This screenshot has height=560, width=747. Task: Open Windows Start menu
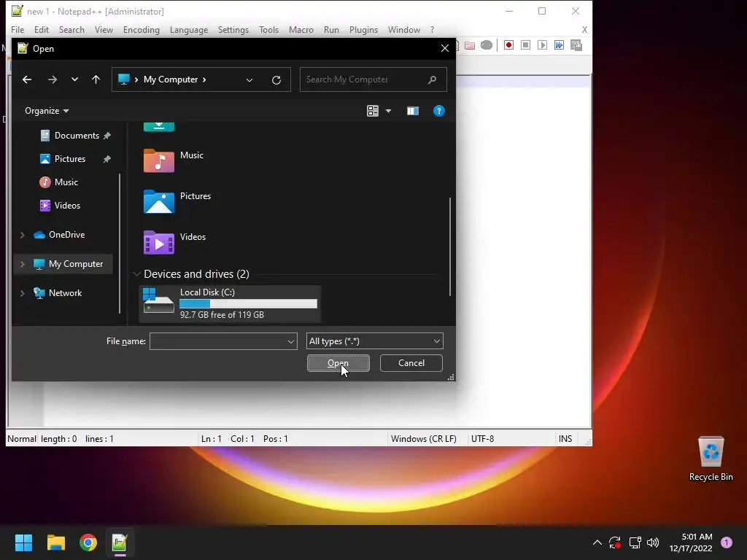[x=23, y=542]
